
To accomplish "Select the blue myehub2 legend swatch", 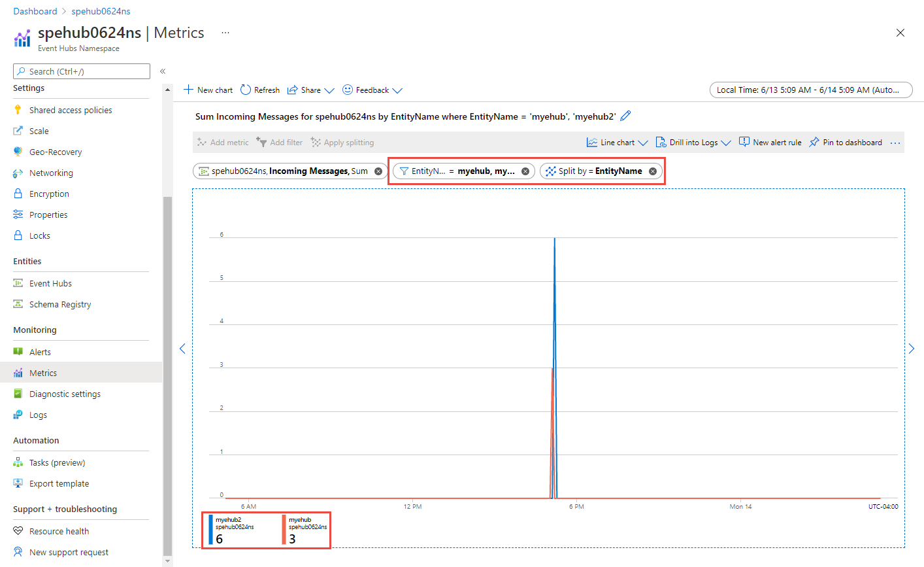I will tap(210, 530).
